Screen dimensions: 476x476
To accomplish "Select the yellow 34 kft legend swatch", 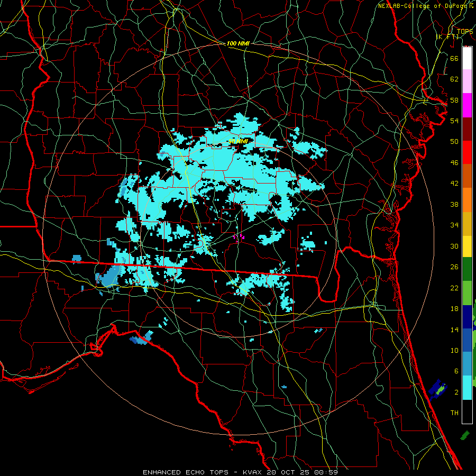I will pyautogui.click(x=467, y=246).
